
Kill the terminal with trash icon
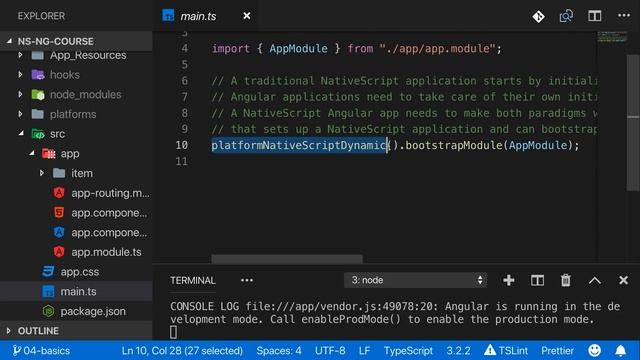566,280
